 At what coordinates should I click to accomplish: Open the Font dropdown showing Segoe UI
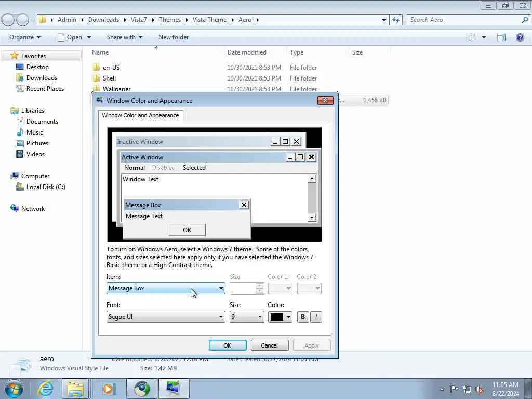[x=166, y=317]
